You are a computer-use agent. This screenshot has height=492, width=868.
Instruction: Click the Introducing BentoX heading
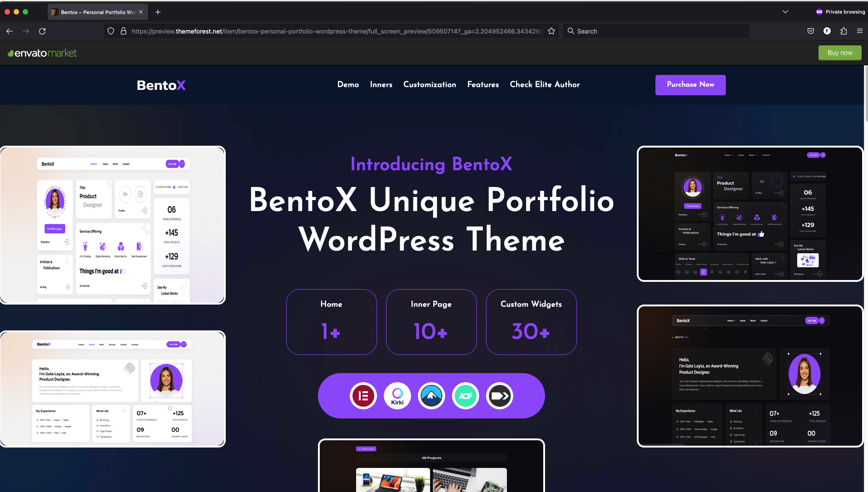(x=432, y=164)
